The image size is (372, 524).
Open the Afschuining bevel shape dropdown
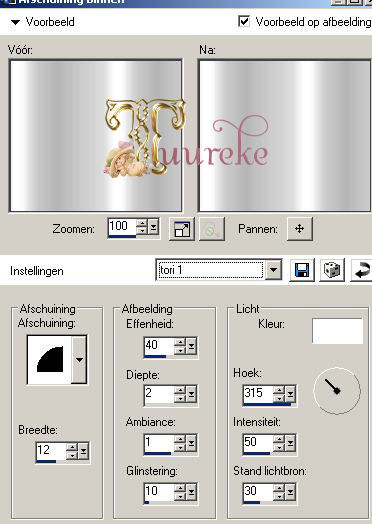click(79, 360)
